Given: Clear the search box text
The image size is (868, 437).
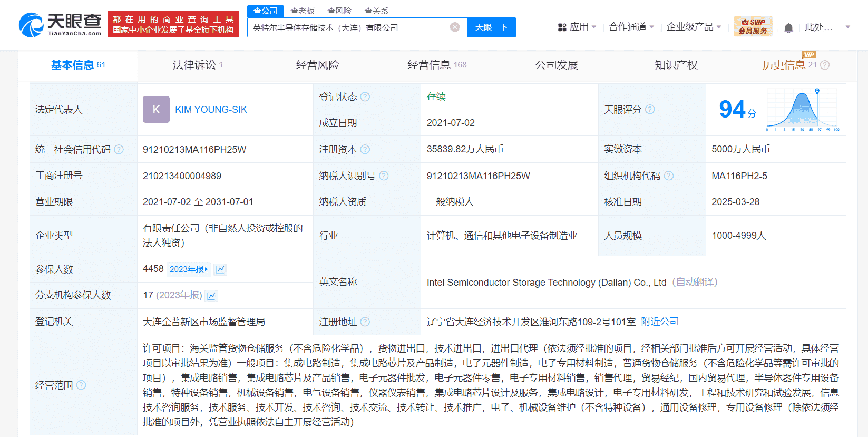Looking at the screenshot, I should (x=455, y=27).
